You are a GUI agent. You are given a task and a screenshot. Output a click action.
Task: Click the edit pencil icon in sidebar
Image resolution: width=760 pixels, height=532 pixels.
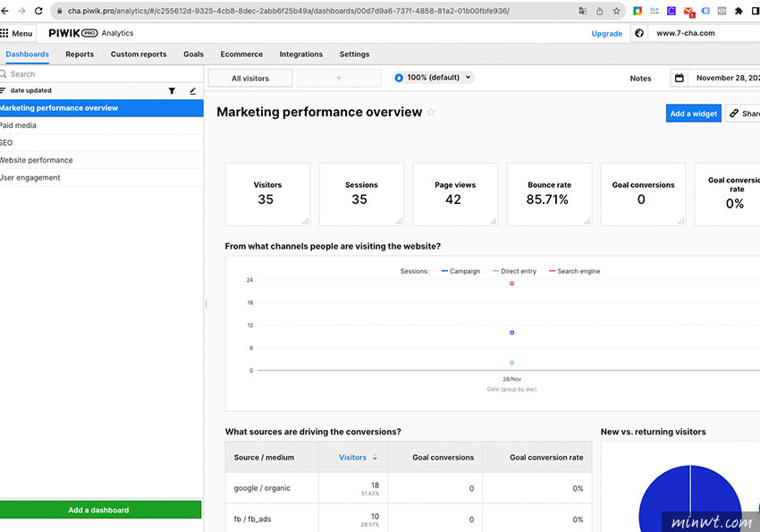pos(192,90)
